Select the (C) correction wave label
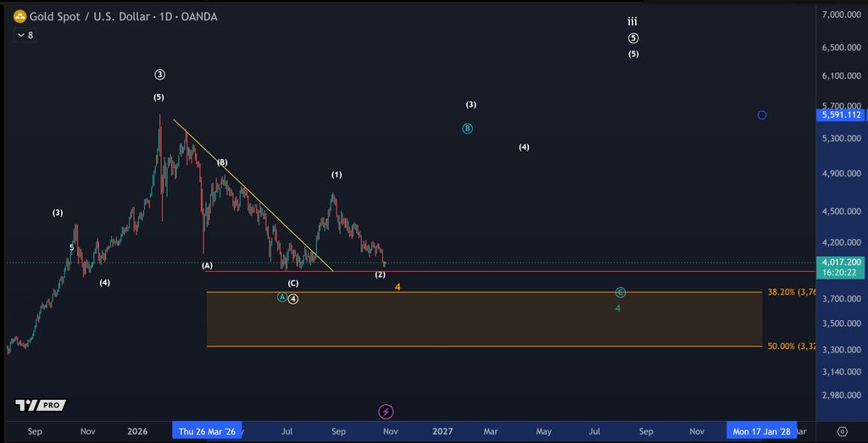Screen dimensions: 868x443 pos(292,283)
